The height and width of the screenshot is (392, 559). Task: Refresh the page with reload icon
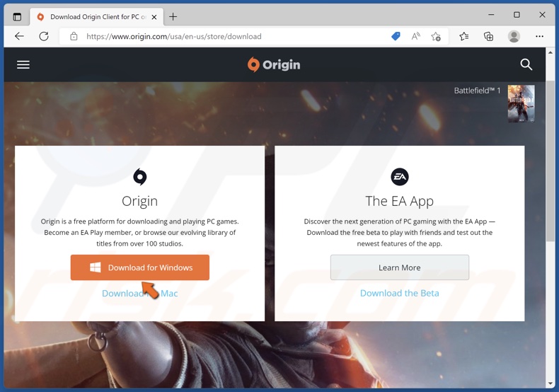[44, 36]
